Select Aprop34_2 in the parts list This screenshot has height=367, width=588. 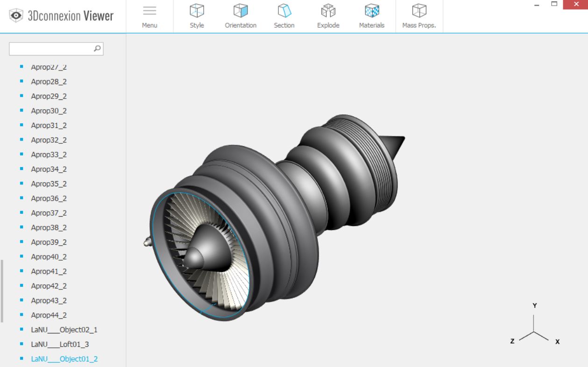pyautogui.click(x=49, y=169)
